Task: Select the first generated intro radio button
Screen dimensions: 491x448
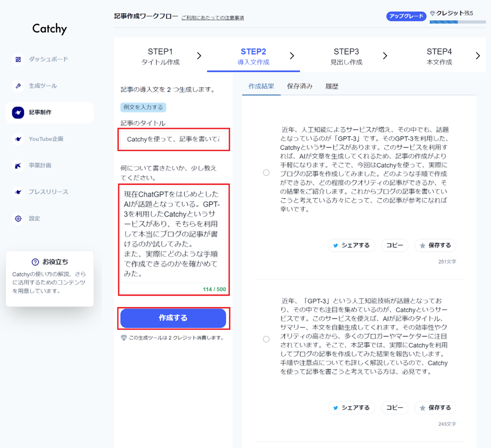Action: (266, 172)
